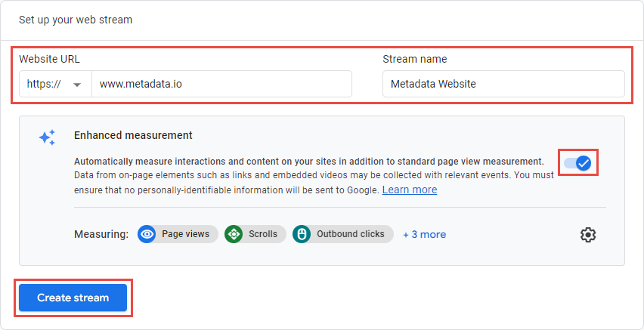Expand the "+ 3 more" measurements list

click(x=424, y=234)
